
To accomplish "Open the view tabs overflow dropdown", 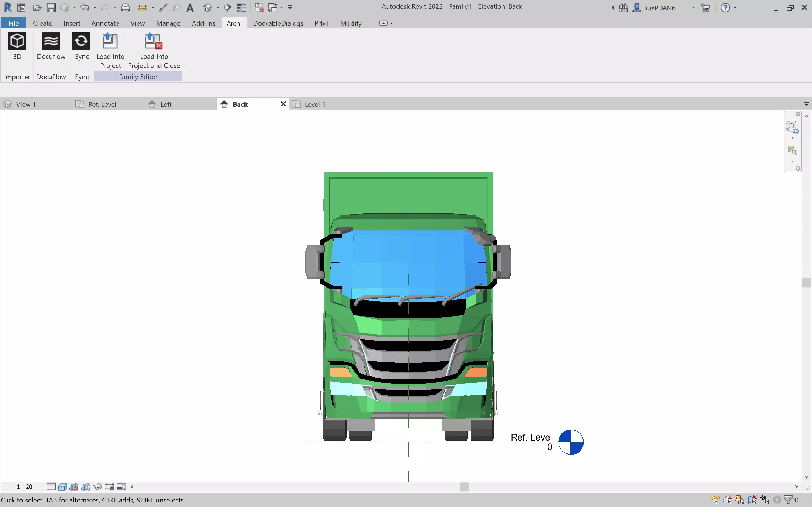I will tap(807, 104).
